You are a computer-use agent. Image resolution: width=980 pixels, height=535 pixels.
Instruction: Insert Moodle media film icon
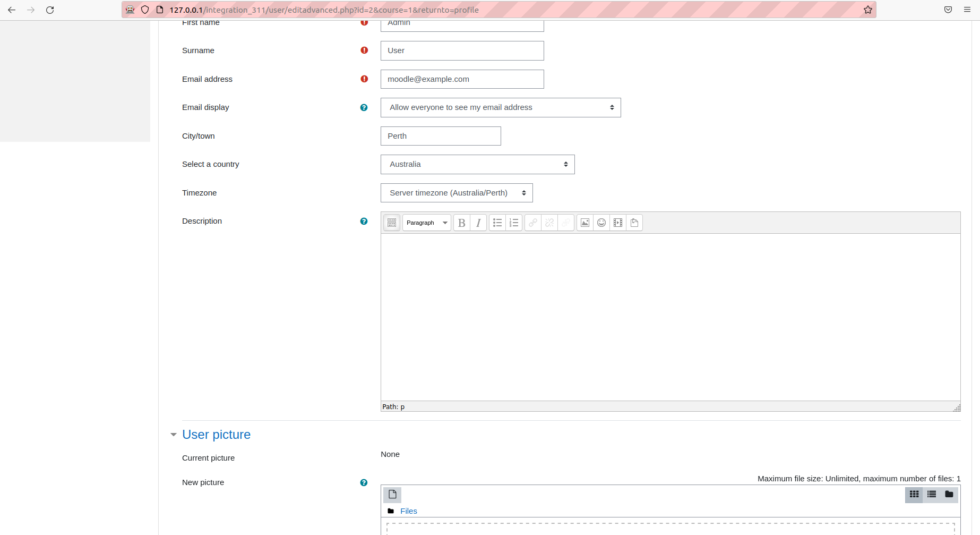[x=618, y=223]
